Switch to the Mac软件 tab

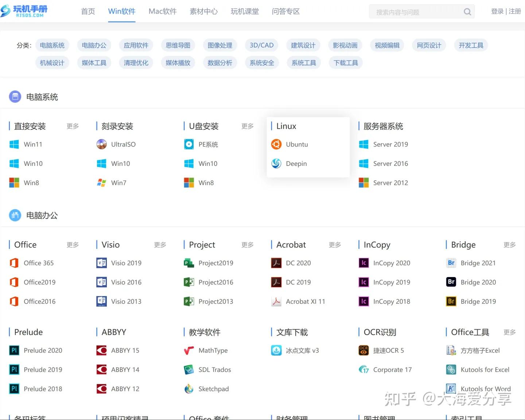(x=162, y=11)
